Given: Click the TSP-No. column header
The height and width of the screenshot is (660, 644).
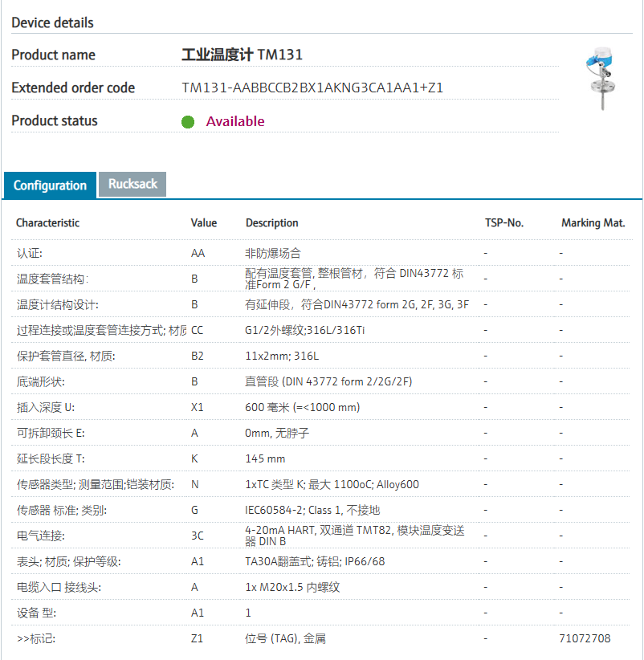Looking at the screenshot, I should pyautogui.click(x=504, y=222).
